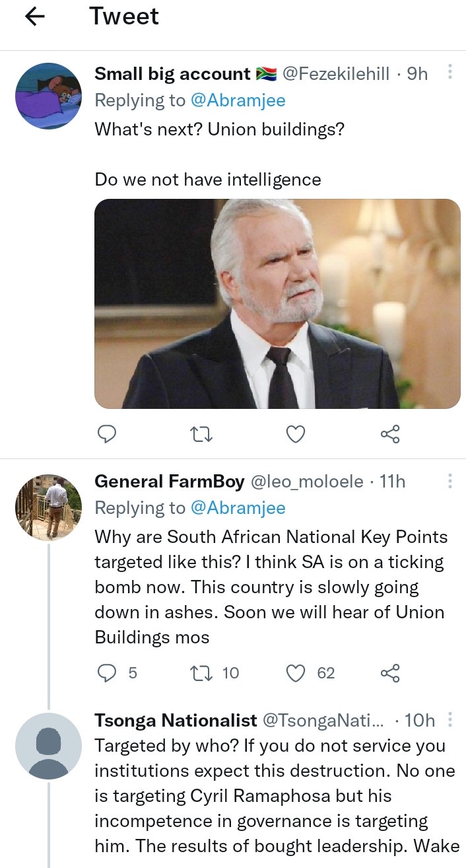The height and width of the screenshot is (868, 466).
Task: Open more options for General FarmBoy tweet
Action: (449, 482)
